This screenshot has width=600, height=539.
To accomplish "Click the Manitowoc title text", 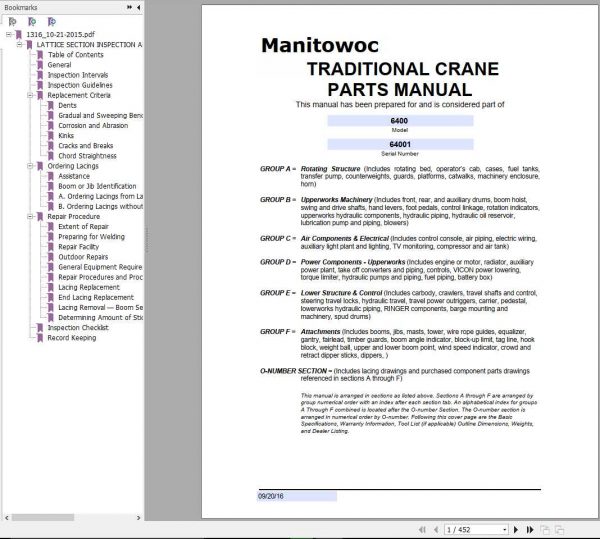I will [x=320, y=46].
